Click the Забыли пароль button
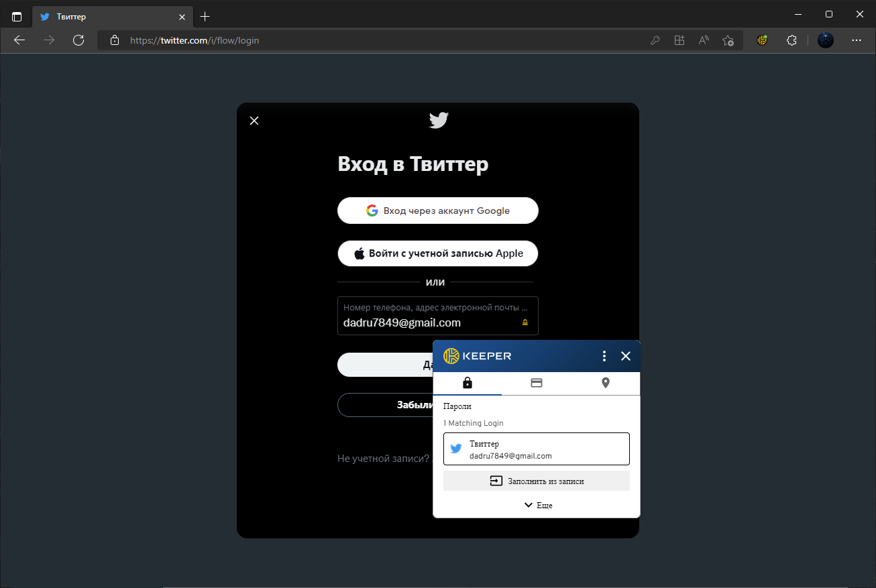The image size is (876, 588). pyautogui.click(x=385, y=405)
